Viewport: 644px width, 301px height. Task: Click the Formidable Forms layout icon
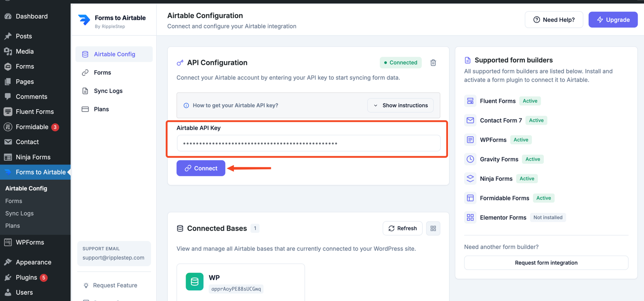[x=470, y=198]
